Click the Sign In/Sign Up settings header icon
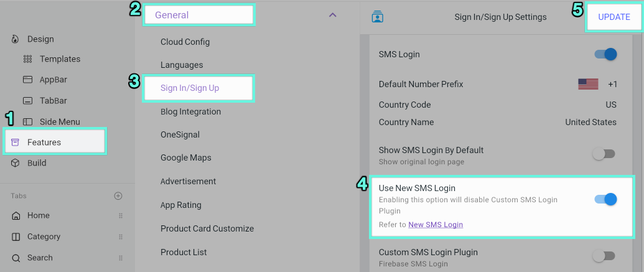Image resolution: width=644 pixels, height=272 pixels. [377, 17]
